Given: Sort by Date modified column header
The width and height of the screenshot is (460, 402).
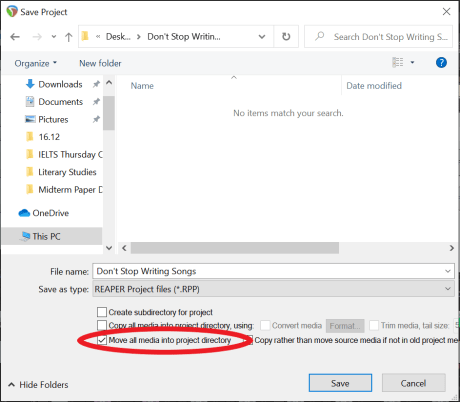Looking at the screenshot, I should (374, 86).
